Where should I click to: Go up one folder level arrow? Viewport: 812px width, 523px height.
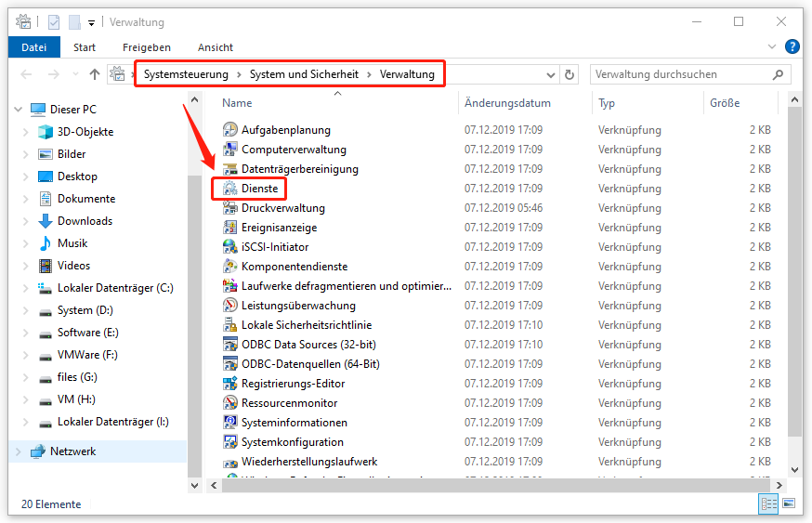pyautogui.click(x=94, y=74)
